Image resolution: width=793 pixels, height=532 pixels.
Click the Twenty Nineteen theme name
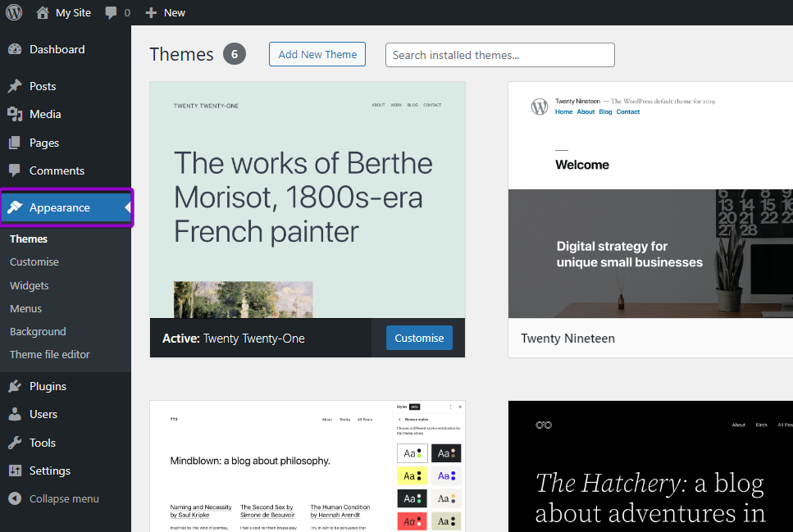tap(567, 339)
